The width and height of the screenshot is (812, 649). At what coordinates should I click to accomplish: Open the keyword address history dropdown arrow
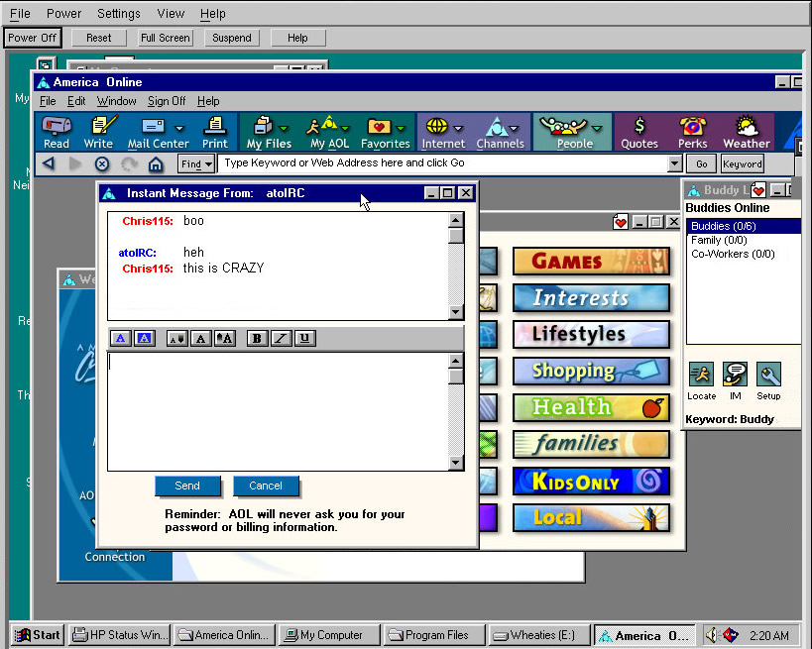[x=675, y=164]
